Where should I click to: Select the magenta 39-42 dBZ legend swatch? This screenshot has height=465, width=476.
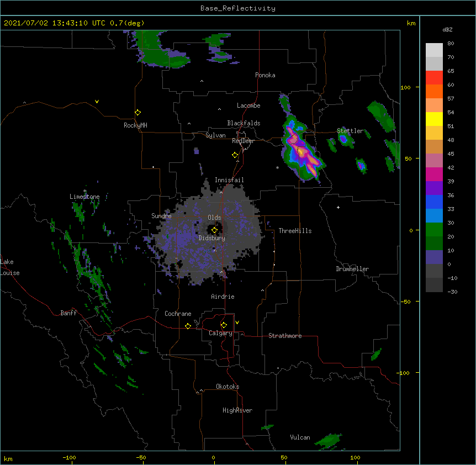(434, 174)
